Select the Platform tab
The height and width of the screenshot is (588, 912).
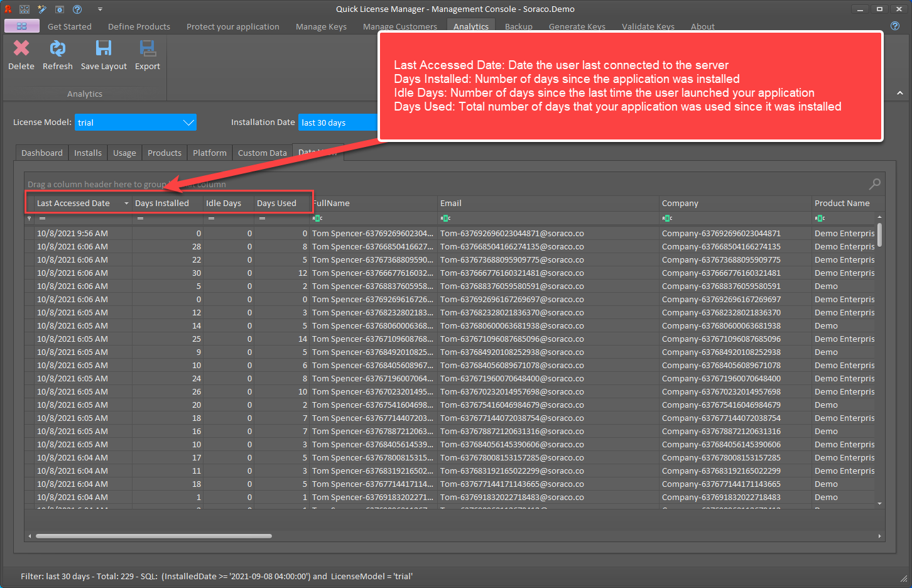point(210,153)
